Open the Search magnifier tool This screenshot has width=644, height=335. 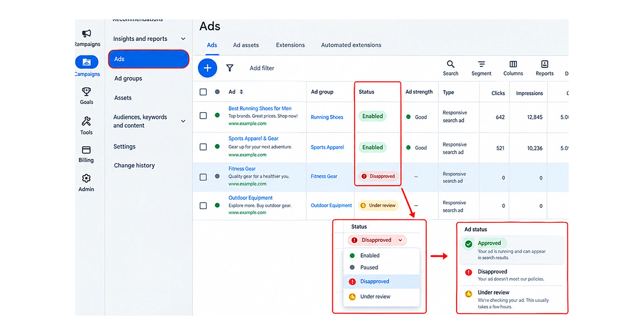click(x=450, y=64)
